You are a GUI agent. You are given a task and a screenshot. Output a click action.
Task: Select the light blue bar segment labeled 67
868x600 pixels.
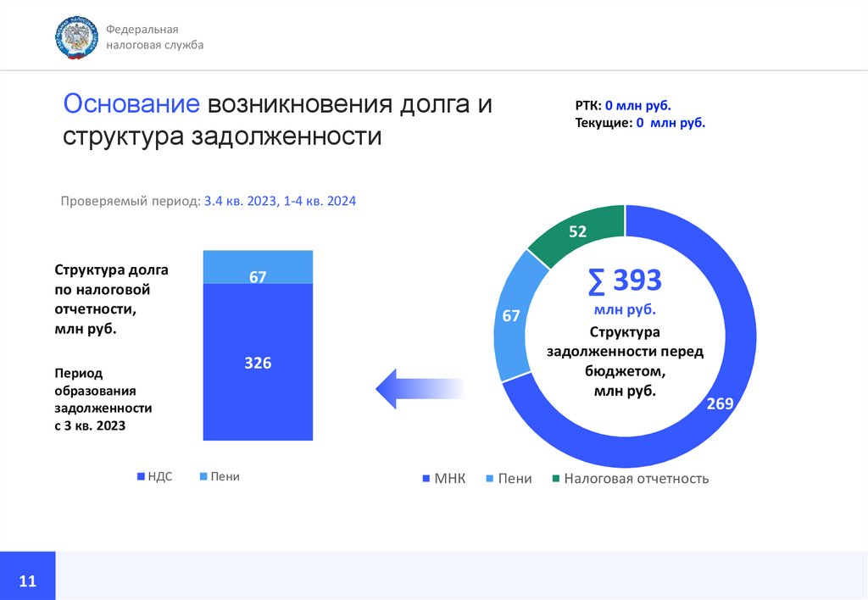coord(258,267)
